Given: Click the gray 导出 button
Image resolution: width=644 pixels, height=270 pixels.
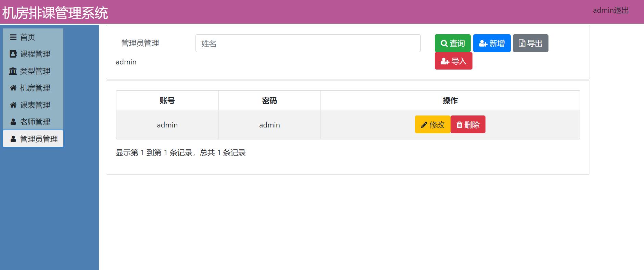Looking at the screenshot, I should click(x=530, y=43).
